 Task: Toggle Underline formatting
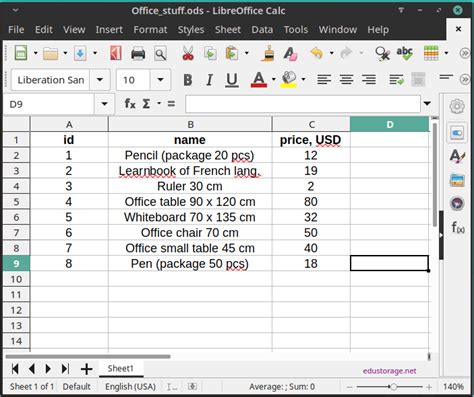coord(232,80)
